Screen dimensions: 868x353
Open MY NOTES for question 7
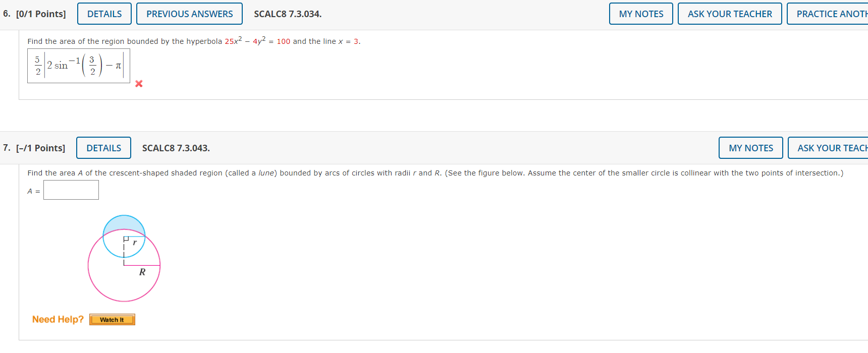pos(750,148)
